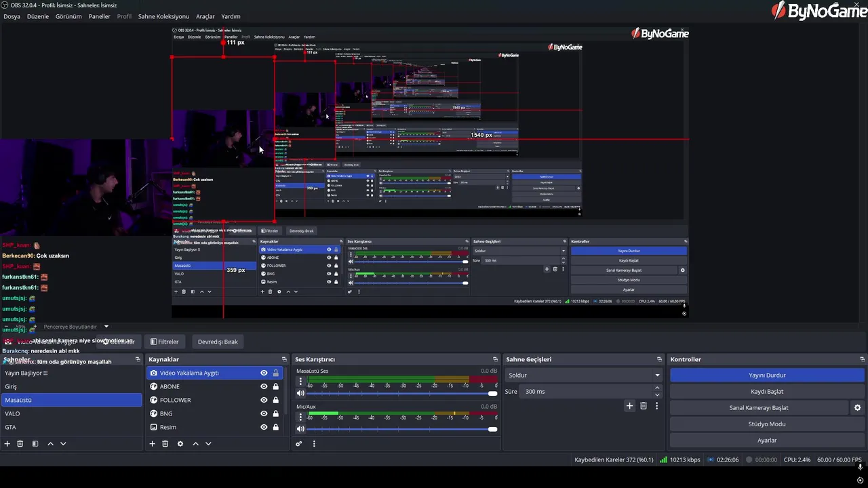Remove transition using Sahne Geçişleri trash icon
The height and width of the screenshot is (488, 868).
pos(644,406)
